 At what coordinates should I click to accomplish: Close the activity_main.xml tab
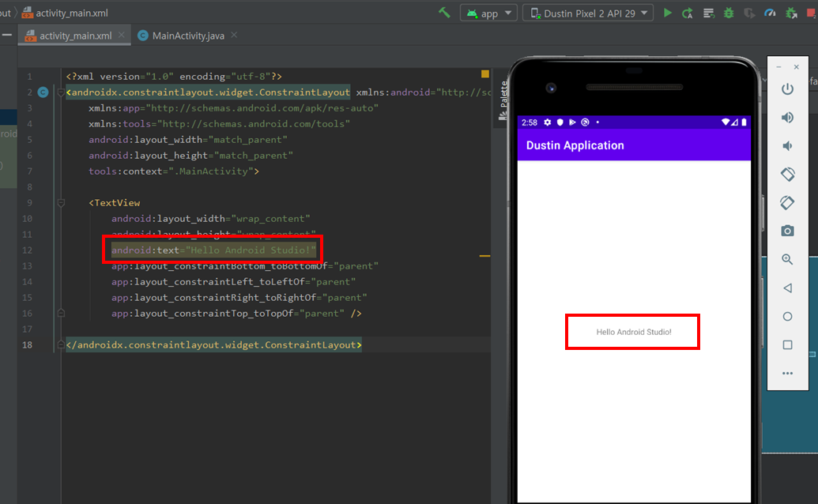click(x=122, y=35)
